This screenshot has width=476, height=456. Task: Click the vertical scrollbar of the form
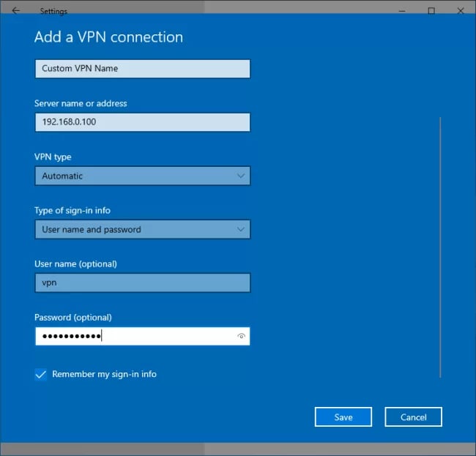pyautogui.click(x=440, y=247)
